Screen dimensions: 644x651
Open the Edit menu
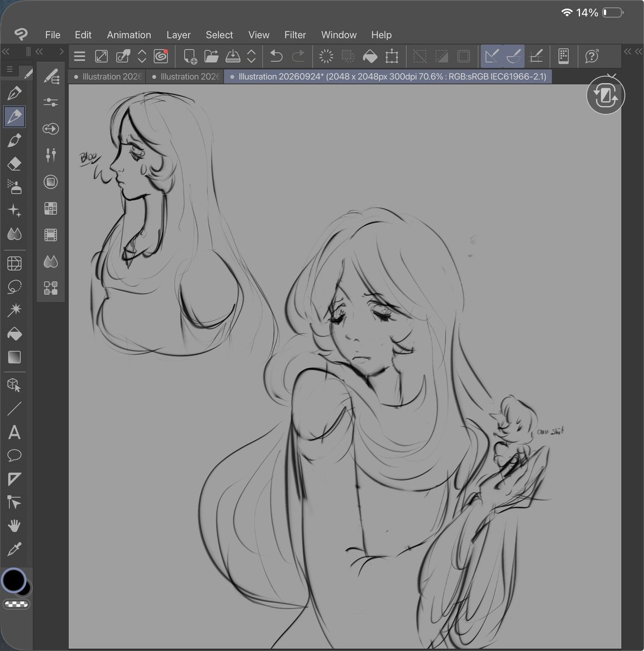pyautogui.click(x=83, y=35)
